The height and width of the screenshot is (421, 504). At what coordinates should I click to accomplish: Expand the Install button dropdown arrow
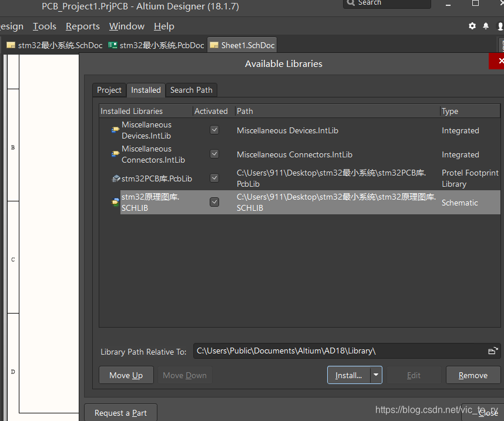376,375
